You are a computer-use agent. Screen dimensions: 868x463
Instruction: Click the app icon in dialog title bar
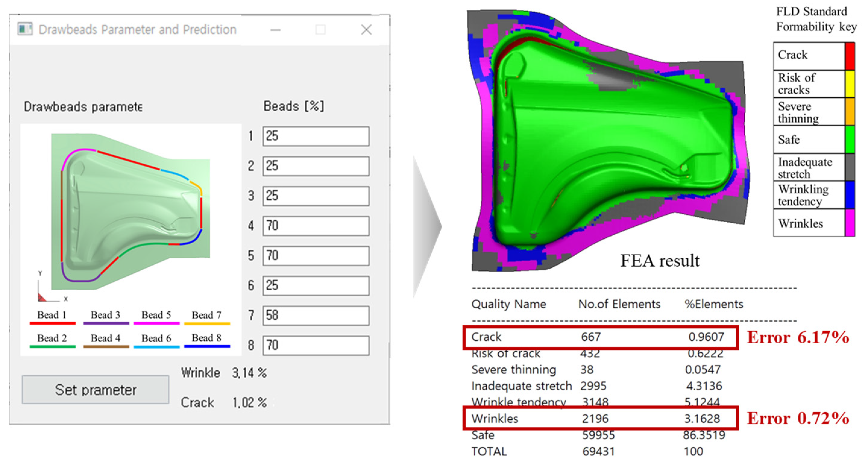pos(25,29)
